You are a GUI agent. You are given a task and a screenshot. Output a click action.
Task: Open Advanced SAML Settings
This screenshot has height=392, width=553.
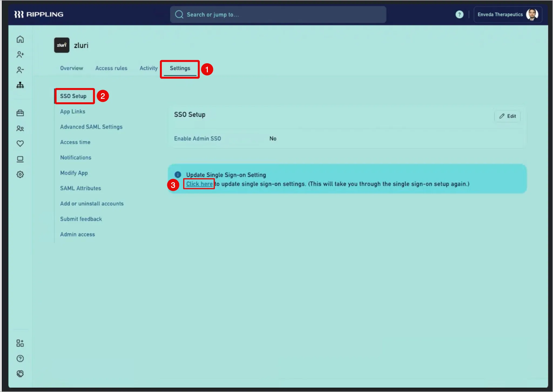tap(91, 127)
